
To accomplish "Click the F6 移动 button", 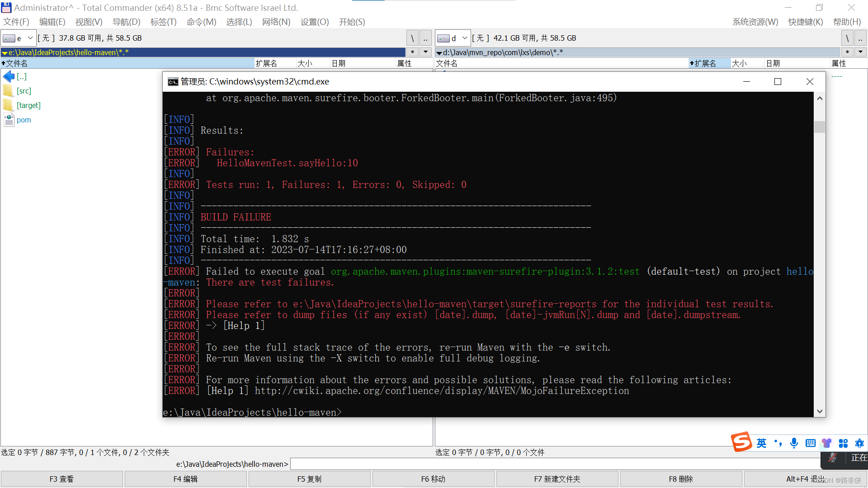I will click(x=434, y=479).
